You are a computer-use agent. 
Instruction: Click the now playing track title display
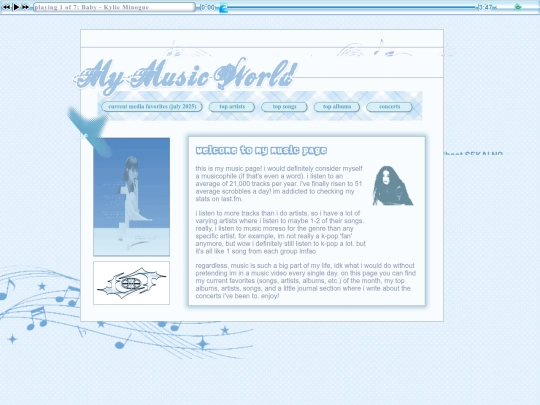tap(114, 7)
